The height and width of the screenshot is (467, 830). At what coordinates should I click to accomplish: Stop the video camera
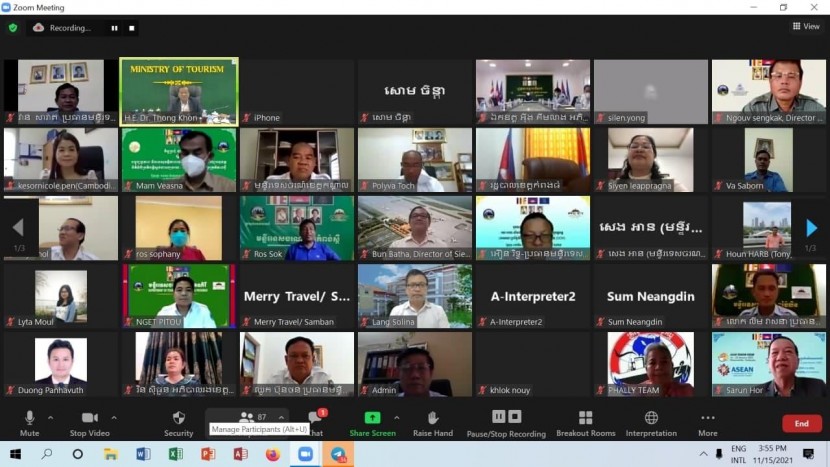click(89, 421)
